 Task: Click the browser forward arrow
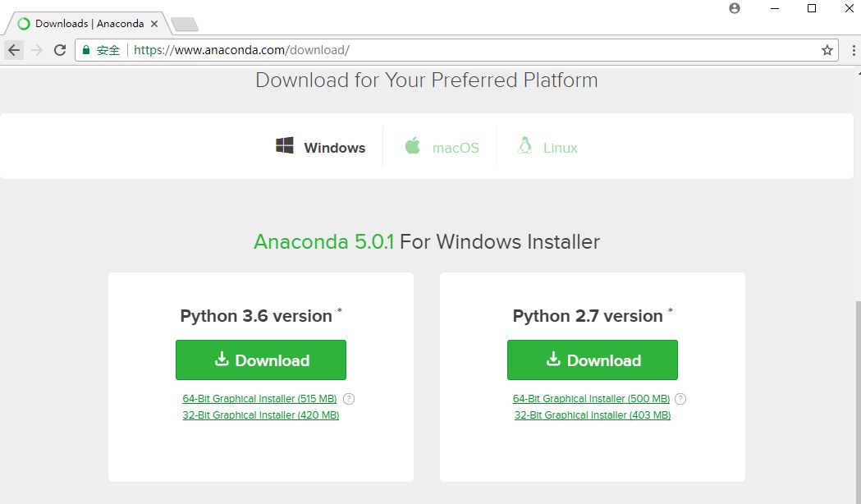37,50
